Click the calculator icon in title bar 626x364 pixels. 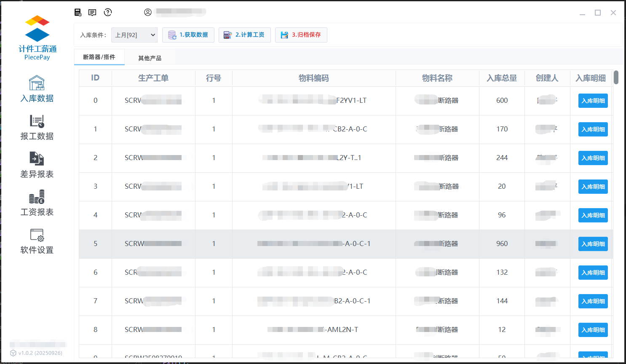click(78, 12)
